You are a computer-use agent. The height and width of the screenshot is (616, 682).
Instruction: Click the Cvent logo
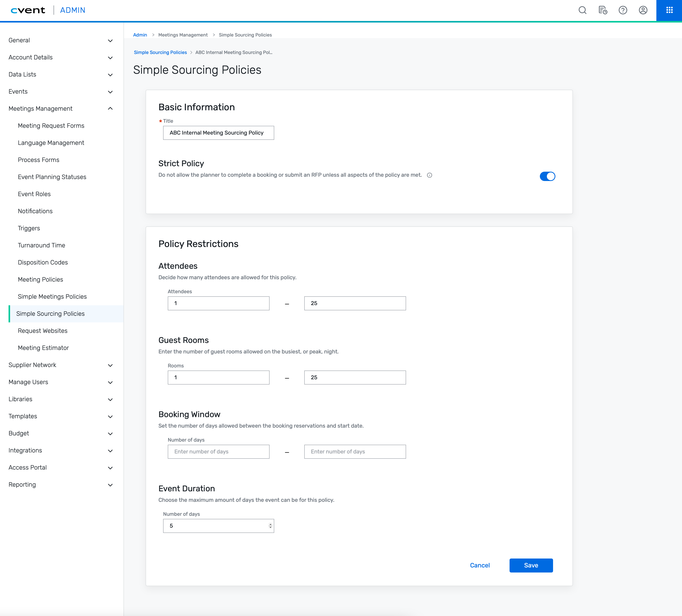[x=28, y=10]
